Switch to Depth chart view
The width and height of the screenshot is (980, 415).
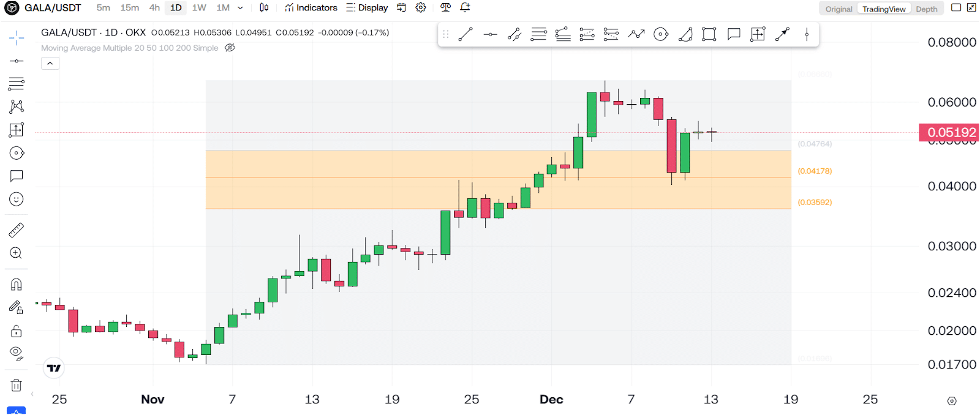pos(927,9)
